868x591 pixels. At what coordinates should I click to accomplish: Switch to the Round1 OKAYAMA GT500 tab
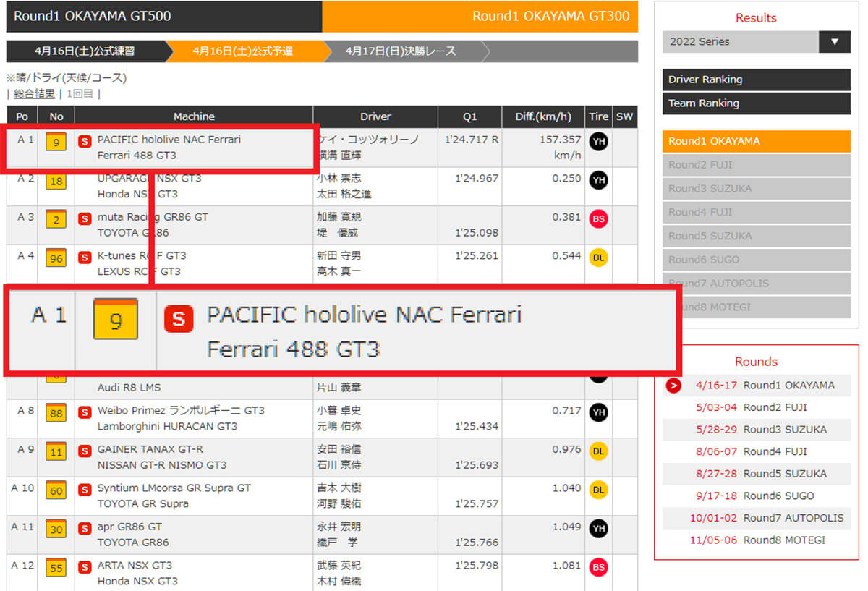pos(164,16)
